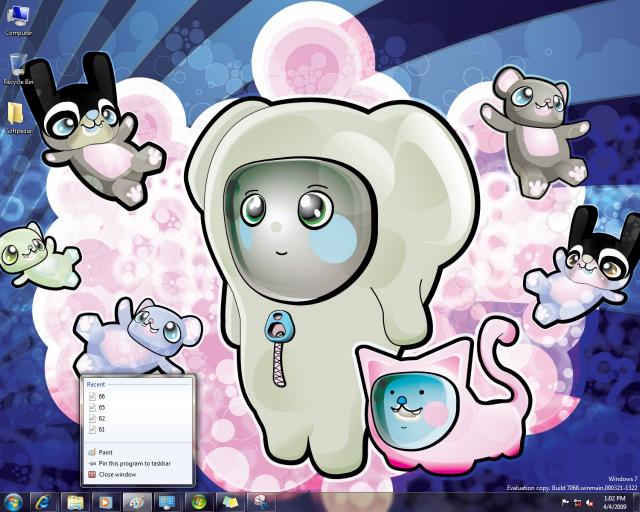Viewport: 640px width, 512px height.
Task: Open recent file 66 in jump list
Action: (102, 396)
